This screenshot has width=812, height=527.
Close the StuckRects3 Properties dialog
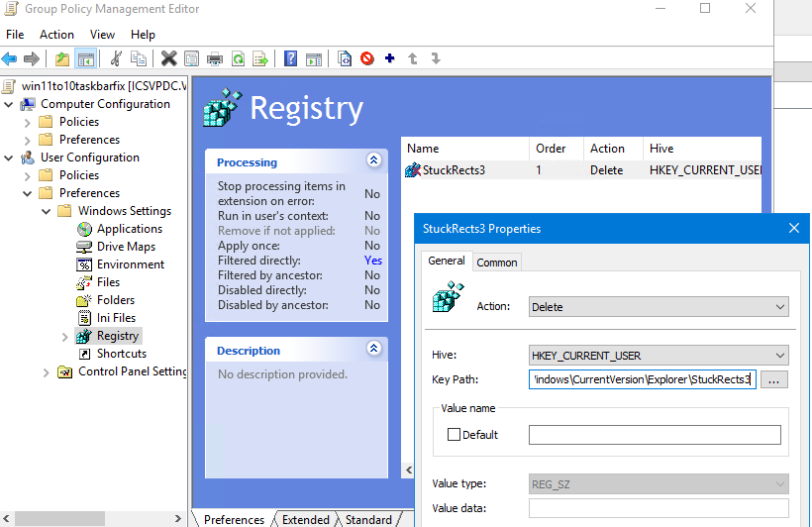[x=794, y=228]
